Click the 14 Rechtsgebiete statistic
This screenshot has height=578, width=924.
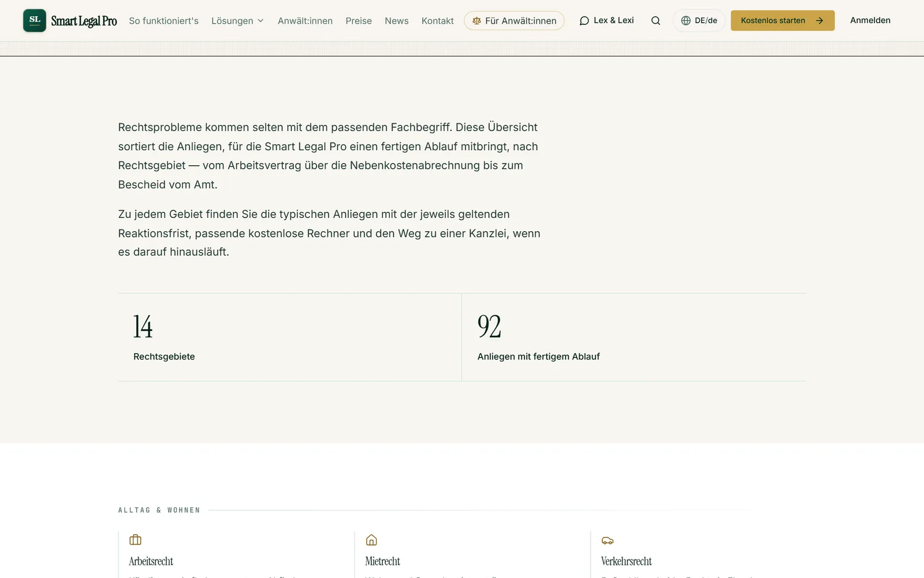tap(289, 337)
